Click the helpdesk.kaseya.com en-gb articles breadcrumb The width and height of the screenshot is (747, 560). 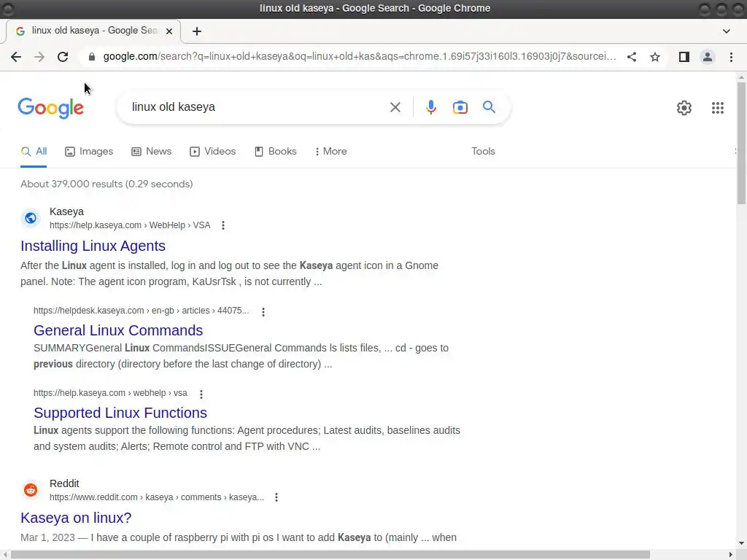[141, 311]
